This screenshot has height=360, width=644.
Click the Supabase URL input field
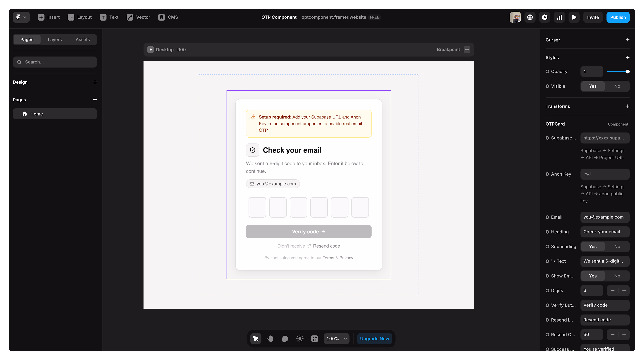605,138
